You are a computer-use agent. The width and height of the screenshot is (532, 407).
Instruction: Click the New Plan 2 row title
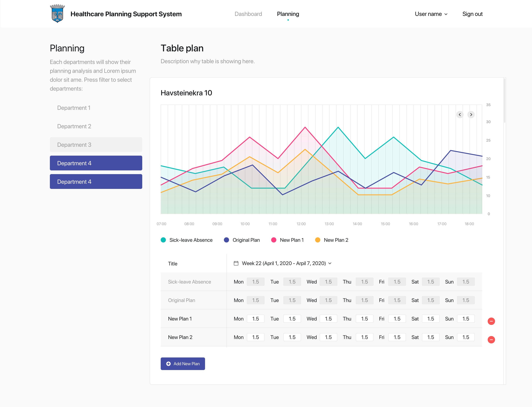180,337
